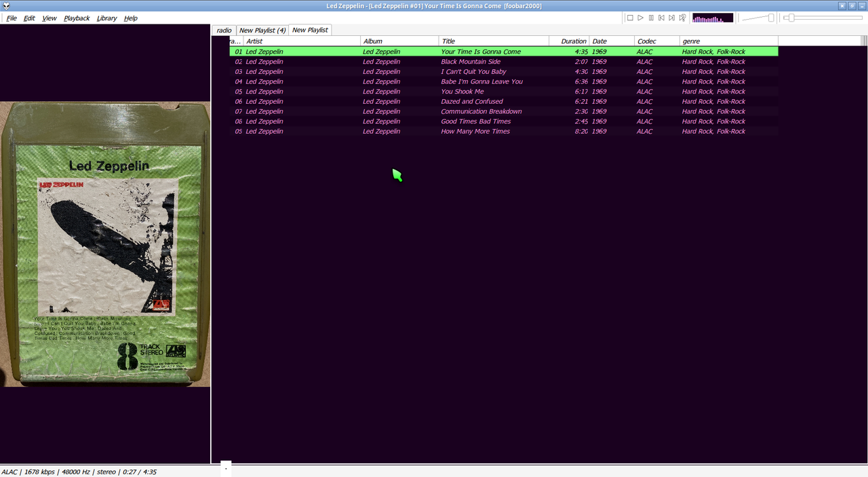Sort by the Artist column header
Image resolution: width=868 pixels, height=477 pixels.
[x=302, y=41]
